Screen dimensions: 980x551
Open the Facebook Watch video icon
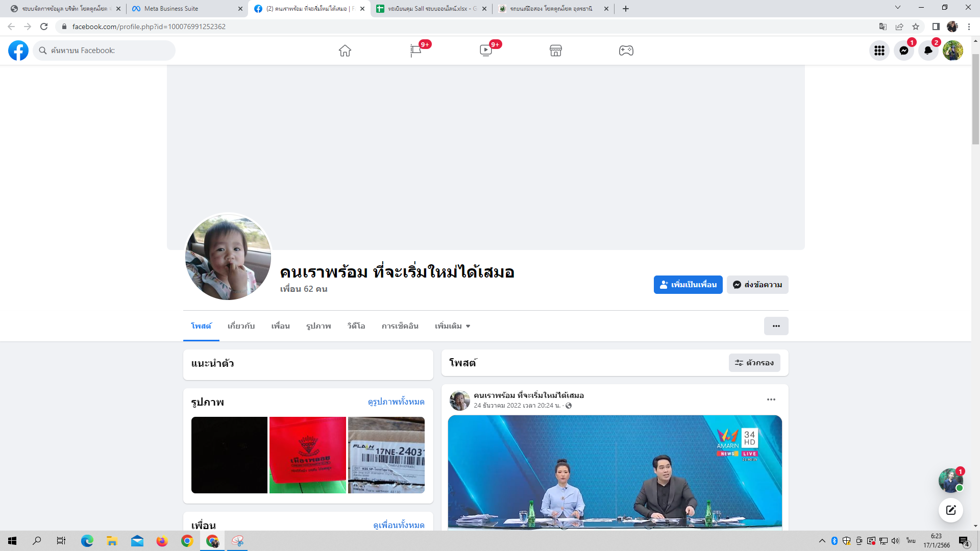(x=485, y=51)
